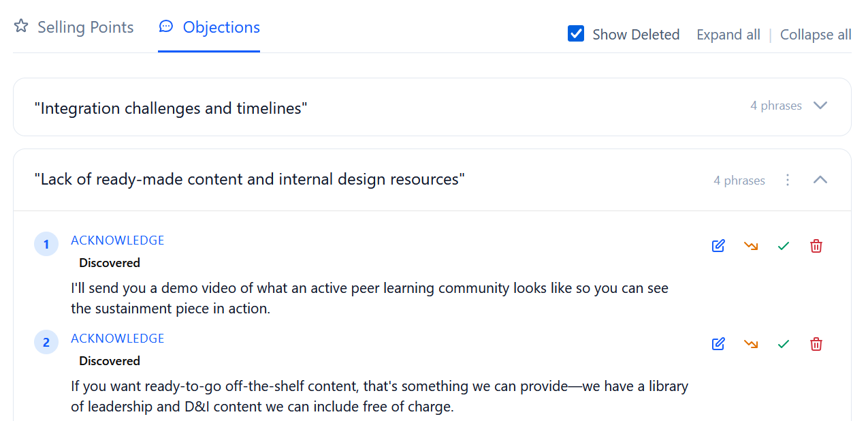Image resolution: width=868 pixels, height=421 pixels.
Task: Click orange trend-down arrow for phrase 2
Action: (x=751, y=344)
